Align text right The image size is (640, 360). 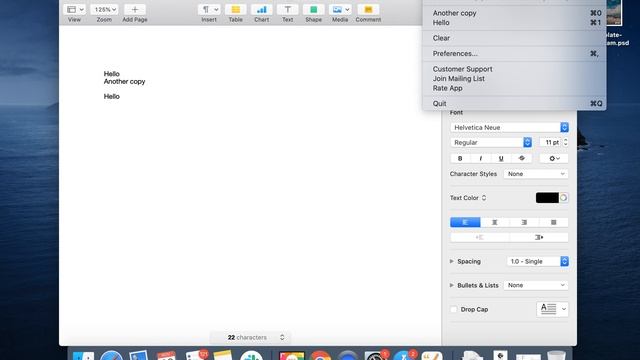click(x=524, y=222)
